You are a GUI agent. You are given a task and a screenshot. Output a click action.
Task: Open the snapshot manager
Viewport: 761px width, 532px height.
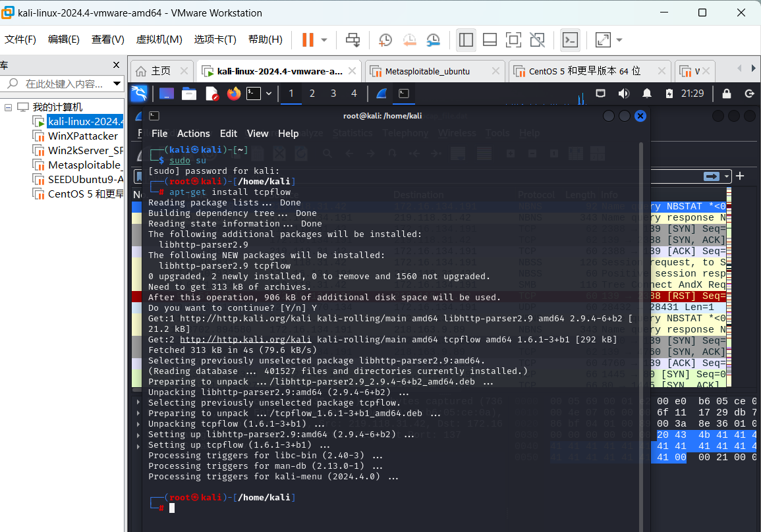pos(434,40)
